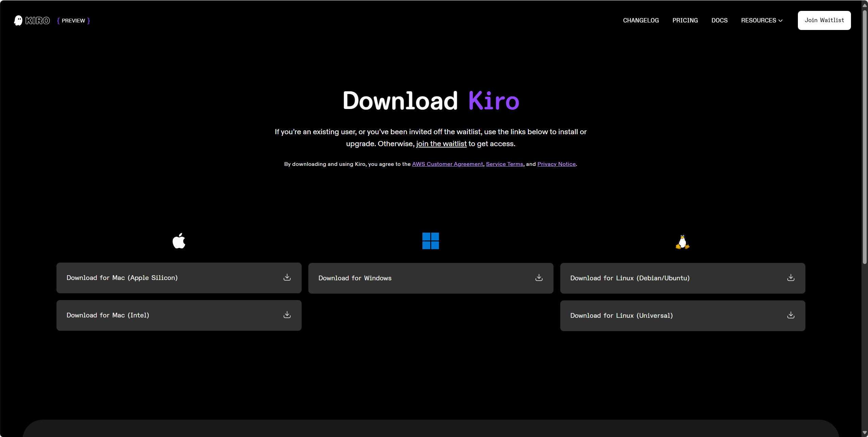The image size is (868, 437).
Task: Open the Docs menu item
Action: click(x=719, y=20)
